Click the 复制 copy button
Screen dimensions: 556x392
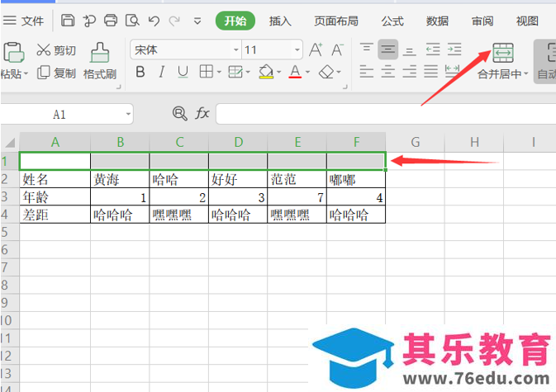[x=56, y=73]
